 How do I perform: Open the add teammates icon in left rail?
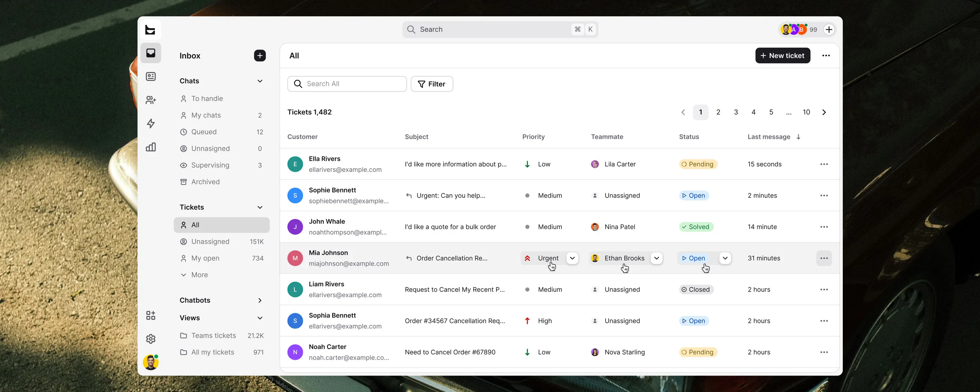coord(151,100)
